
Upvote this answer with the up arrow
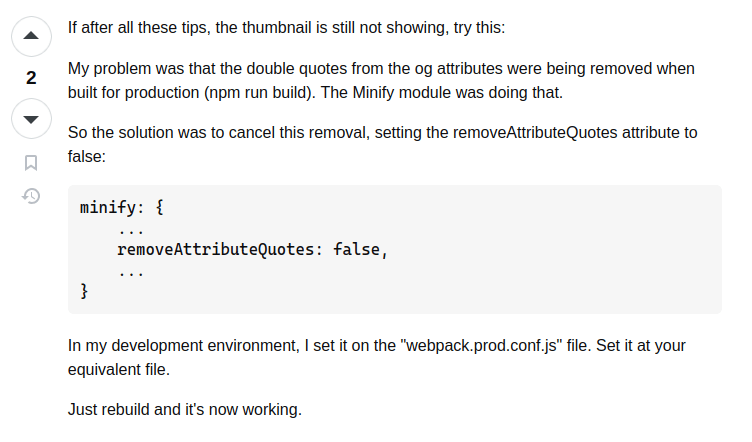point(31,36)
